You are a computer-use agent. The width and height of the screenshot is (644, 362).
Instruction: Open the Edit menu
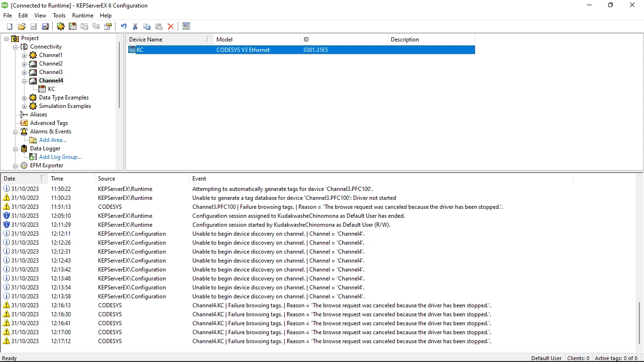23,16
